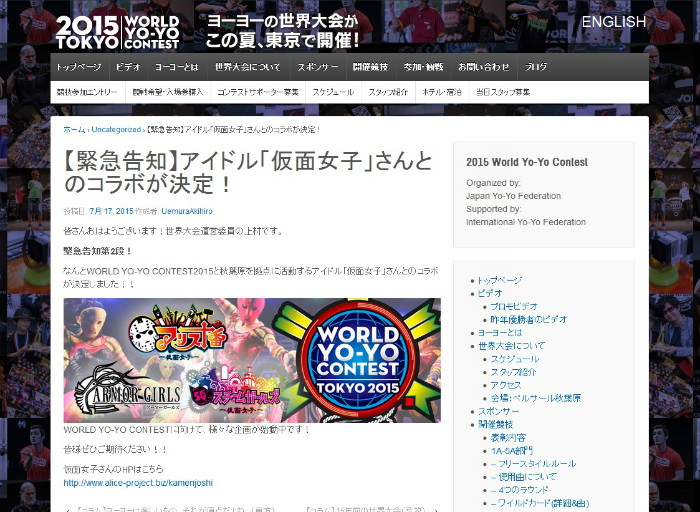Click the line 仮面女子さんのHPはこちら
This screenshot has width=700, height=512.
point(113,470)
